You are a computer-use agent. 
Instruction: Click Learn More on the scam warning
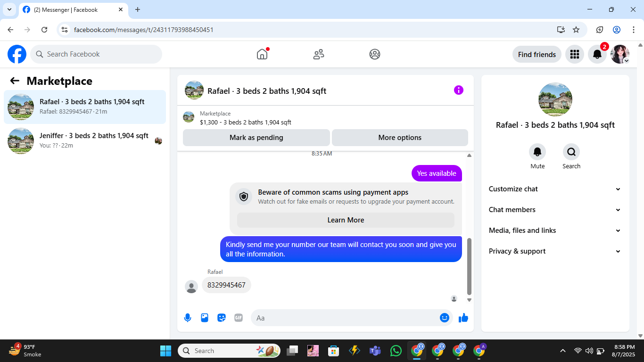tap(346, 220)
